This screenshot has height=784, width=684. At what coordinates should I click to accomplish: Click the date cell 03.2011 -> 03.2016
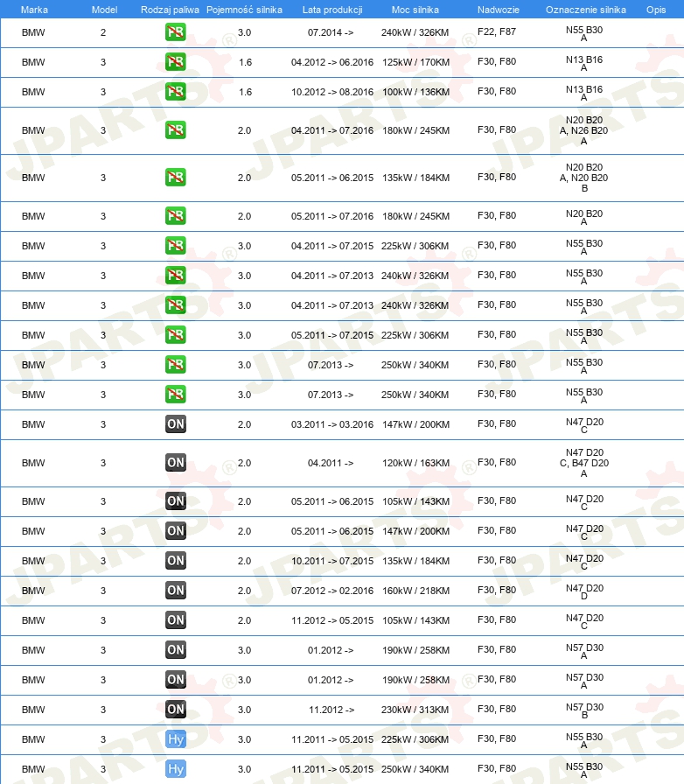pyautogui.click(x=332, y=424)
